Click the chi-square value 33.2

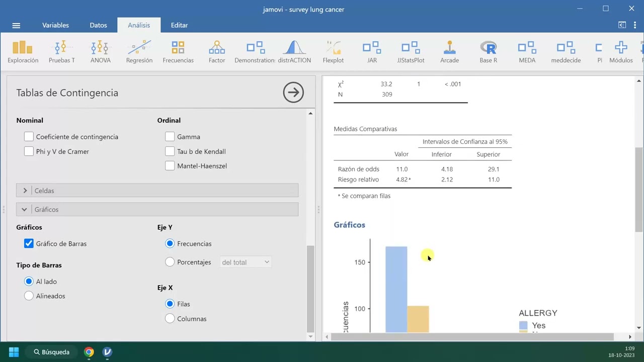click(386, 84)
